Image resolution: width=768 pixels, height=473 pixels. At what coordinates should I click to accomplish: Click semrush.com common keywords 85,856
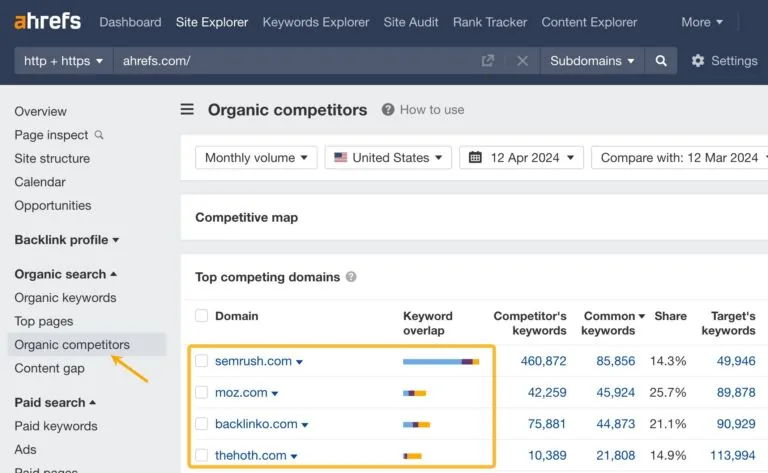(615, 361)
